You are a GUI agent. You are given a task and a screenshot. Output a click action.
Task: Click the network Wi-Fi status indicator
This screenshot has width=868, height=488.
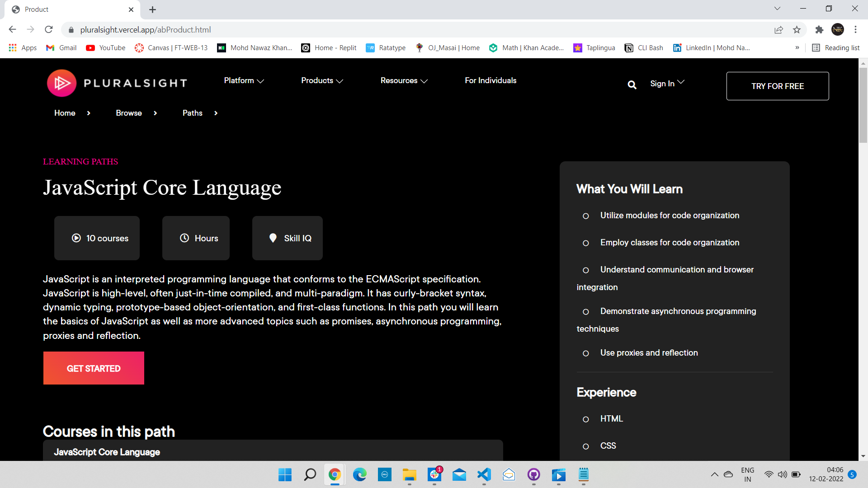769,474
